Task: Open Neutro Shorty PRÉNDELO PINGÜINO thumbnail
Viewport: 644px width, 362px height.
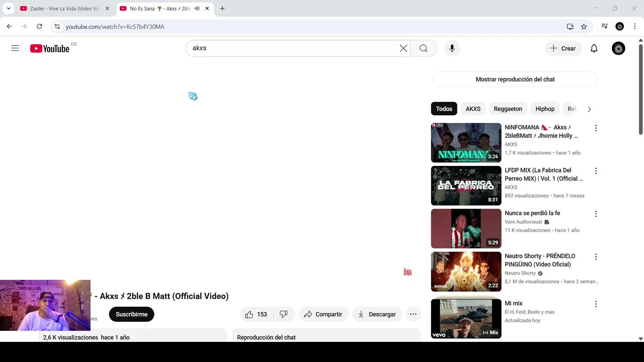Action: [466, 271]
